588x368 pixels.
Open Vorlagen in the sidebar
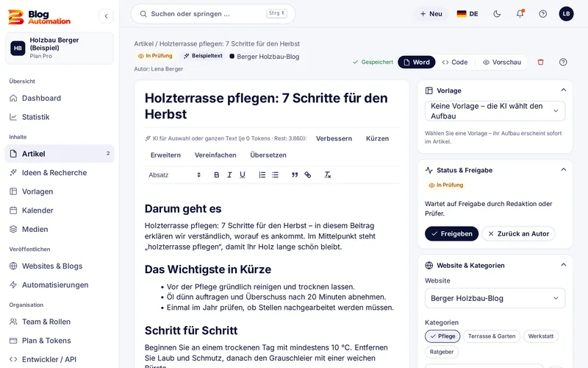(60, 191)
